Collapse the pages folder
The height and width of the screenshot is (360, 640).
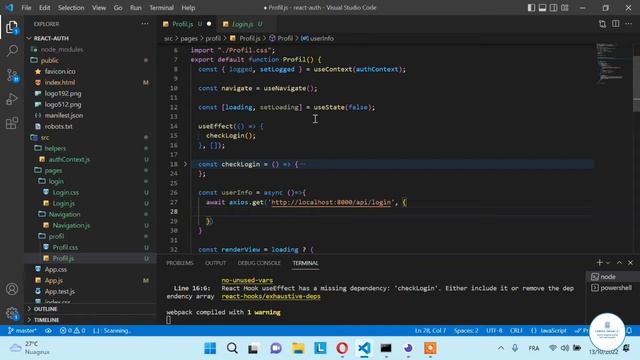[53, 171]
